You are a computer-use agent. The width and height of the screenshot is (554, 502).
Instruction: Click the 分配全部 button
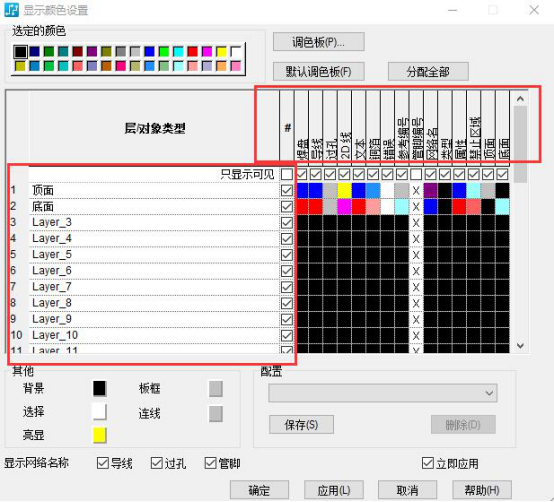[428, 72]
